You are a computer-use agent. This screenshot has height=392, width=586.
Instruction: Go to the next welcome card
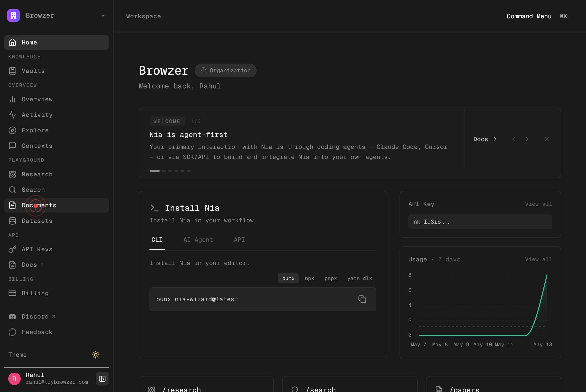tap(527, 139)
